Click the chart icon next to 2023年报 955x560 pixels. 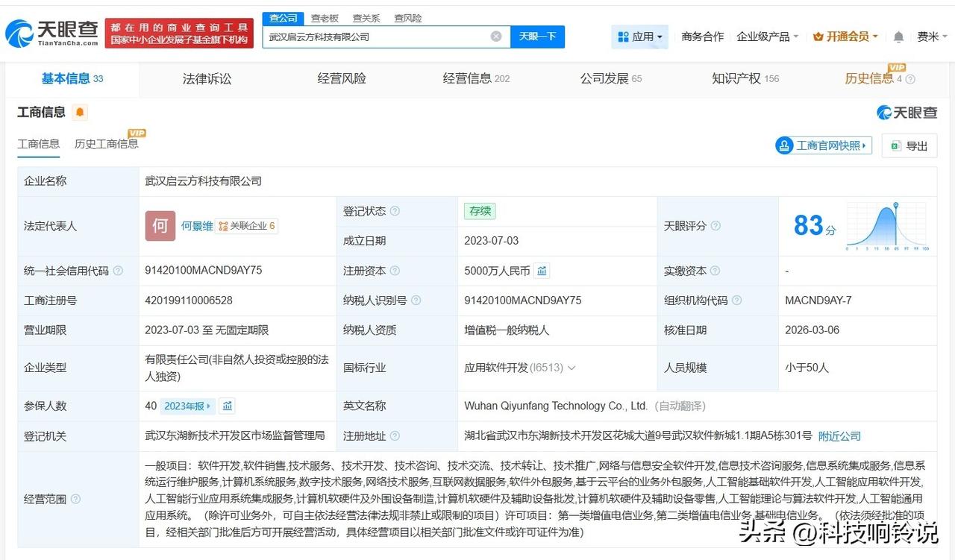(x=228, y=406)
